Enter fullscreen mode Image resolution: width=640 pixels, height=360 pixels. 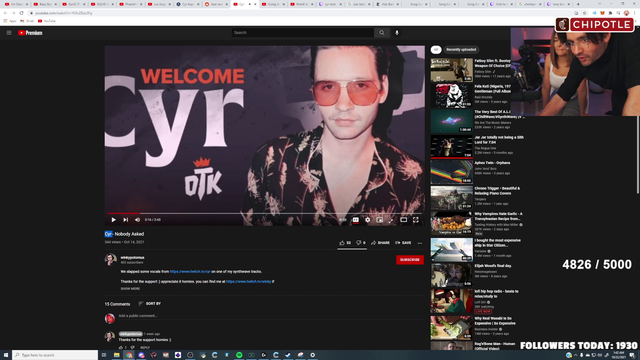416,220
